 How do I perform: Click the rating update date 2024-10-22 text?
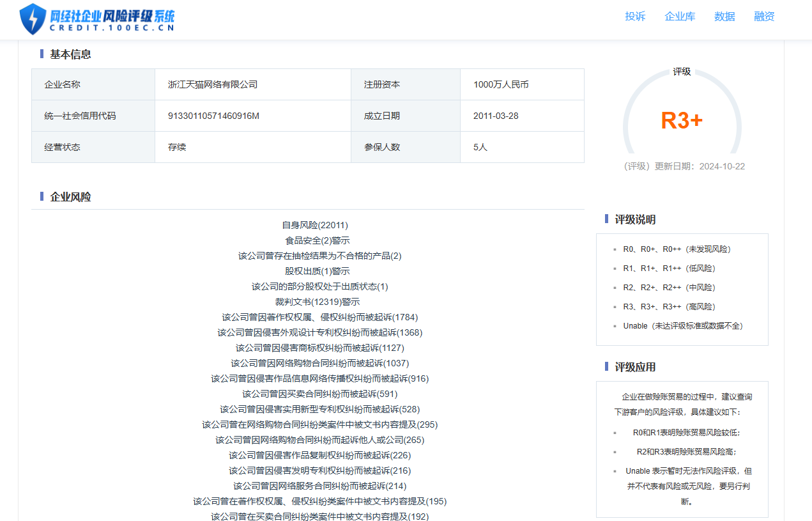pyautogui.click(x=722, y=166)
